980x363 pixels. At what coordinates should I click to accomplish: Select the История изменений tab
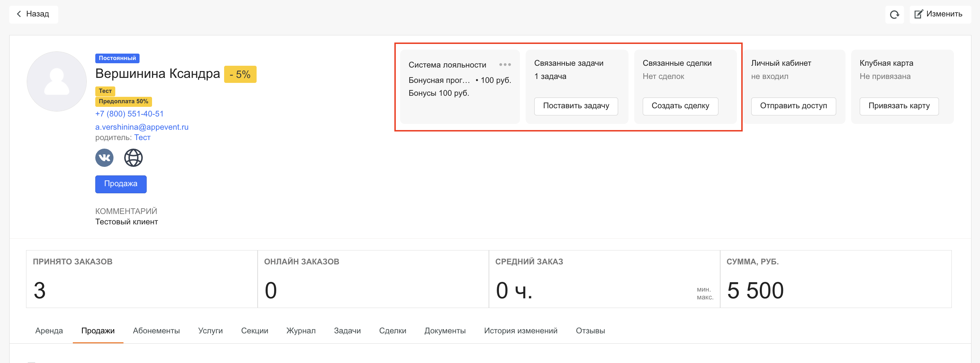520,330
